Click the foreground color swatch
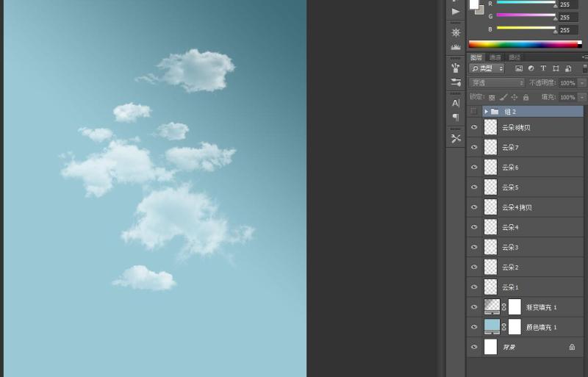The height and width of the screenshot is (377, 588). click(474, 4)
